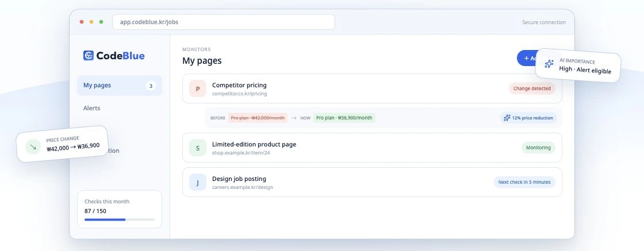The image size is (644, 251).
Task: Open the competitor.co.kr/pricing URL
Action: tap(239, 94)
